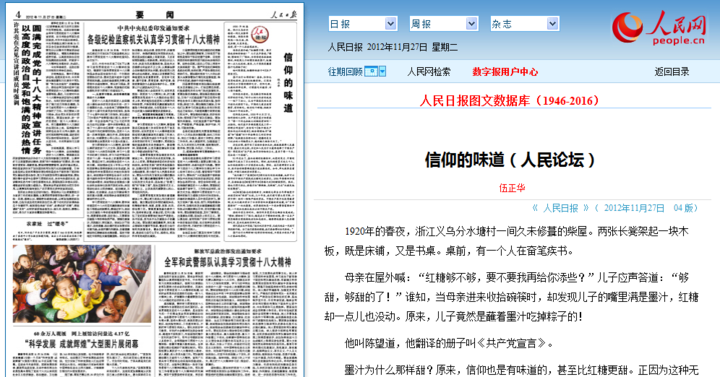Click paragraph starting 1920年的春夜

click(507, 241)
